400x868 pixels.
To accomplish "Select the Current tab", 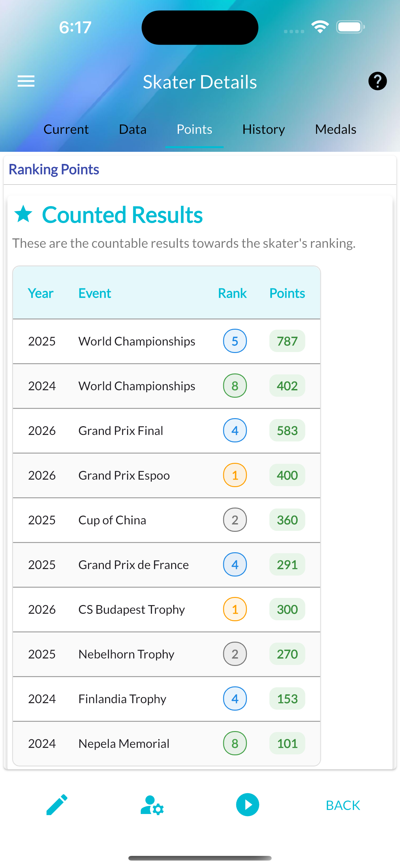I will (x=66, y=129).
